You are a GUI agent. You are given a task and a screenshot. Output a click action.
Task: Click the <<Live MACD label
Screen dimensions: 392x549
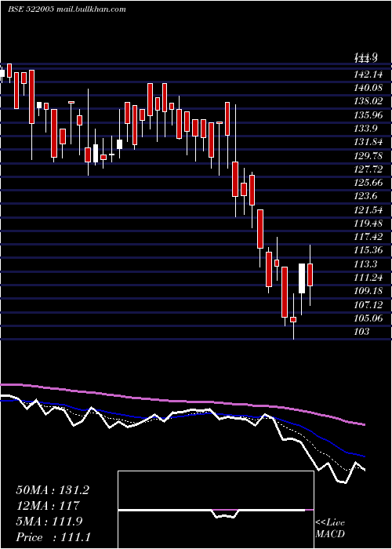(x=330, y=529)
